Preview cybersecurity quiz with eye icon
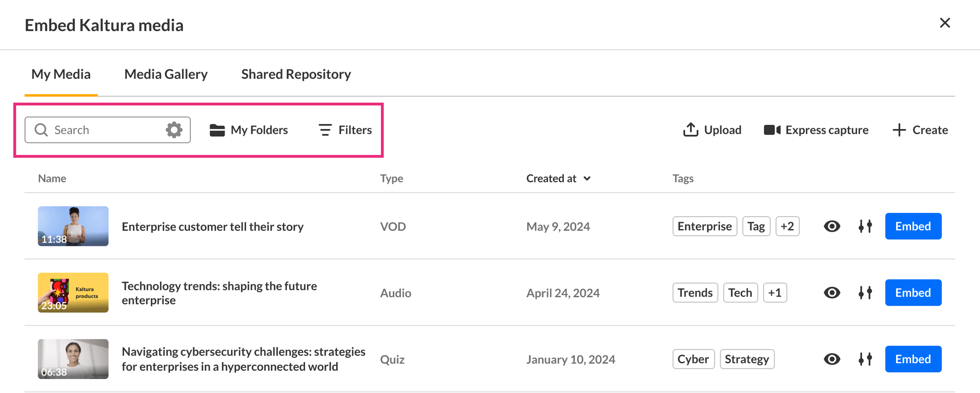The width and height of the screenshot is (980, 393). 832,359
